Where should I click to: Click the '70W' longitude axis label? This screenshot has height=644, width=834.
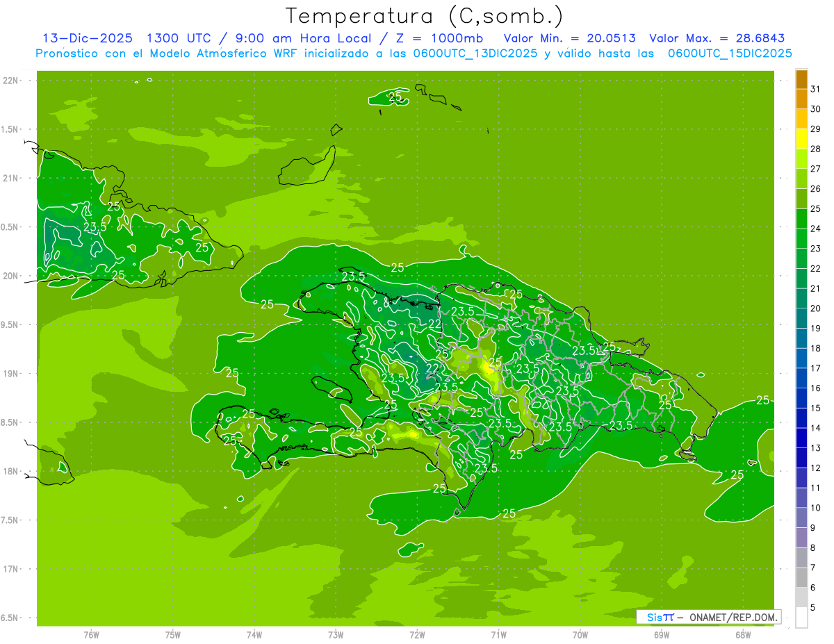580,634
